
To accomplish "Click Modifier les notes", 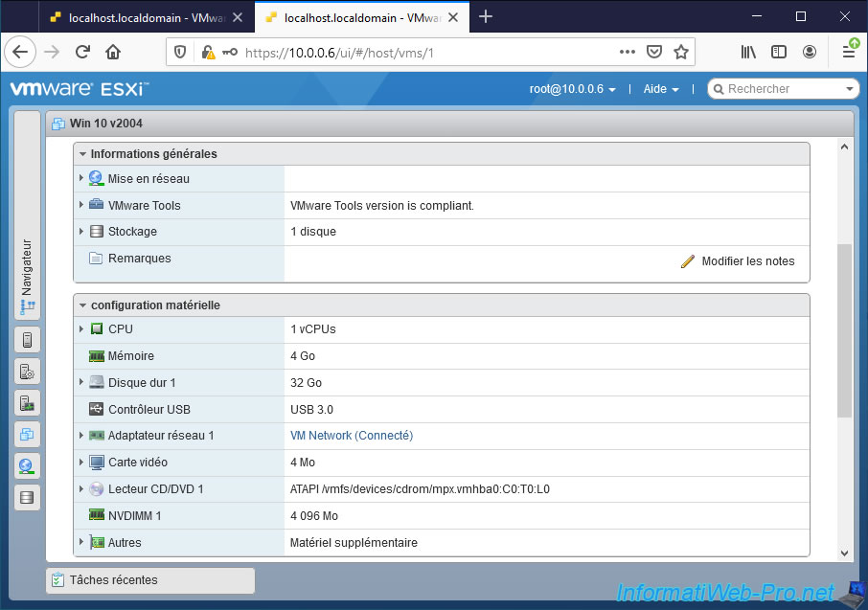I will pyautogui.click(x=738, y=261).
